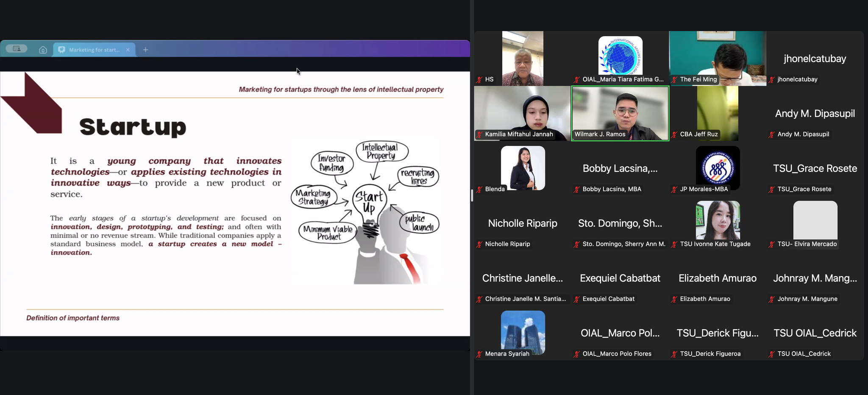The width and height of the screenshot is (868, 395).
Task: Click JP Morales-MBA logo avatar
Action: point(718,168)
